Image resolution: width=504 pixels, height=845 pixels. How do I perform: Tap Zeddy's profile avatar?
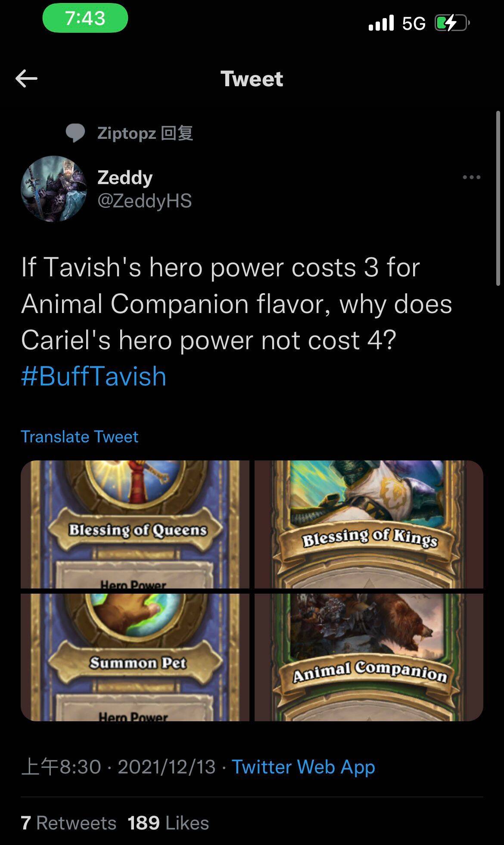point(54,189)
